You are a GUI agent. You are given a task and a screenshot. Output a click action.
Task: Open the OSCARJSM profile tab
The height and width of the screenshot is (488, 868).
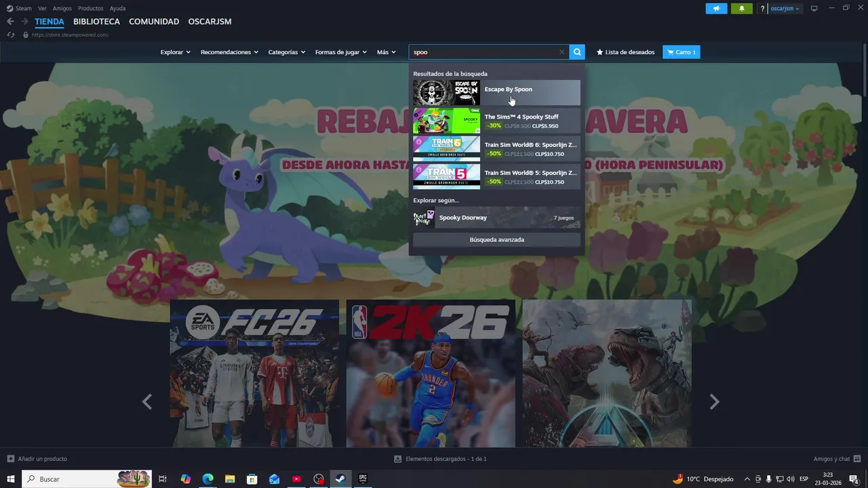click(210, 22)
